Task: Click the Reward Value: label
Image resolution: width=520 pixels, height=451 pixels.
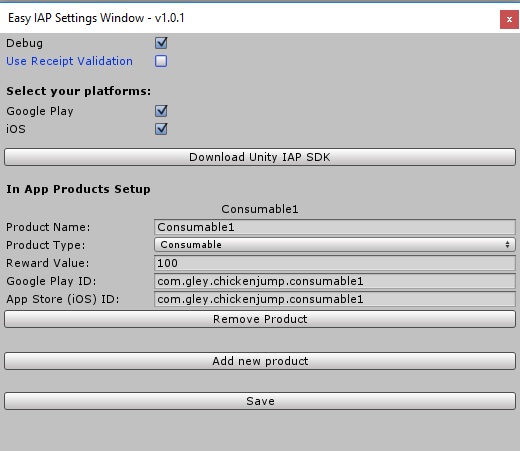Action: pos(48,263)
